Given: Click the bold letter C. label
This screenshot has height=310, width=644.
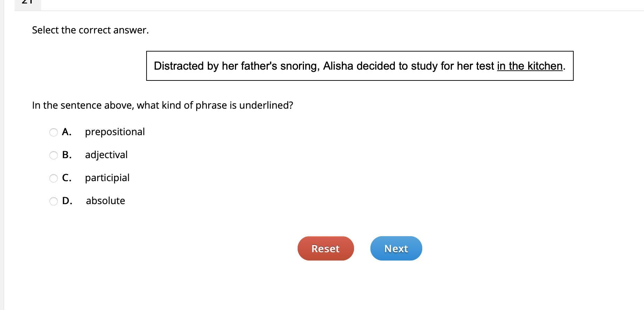Looking at the screenshot, I should pyautogui.click(x=66, y=178).
